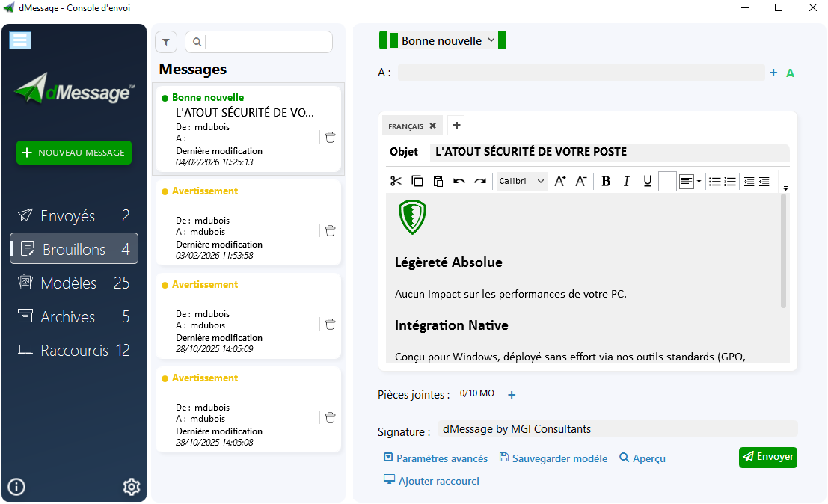Insert a bulleted list
Screen dimensions: 828x504
[715, 181]
